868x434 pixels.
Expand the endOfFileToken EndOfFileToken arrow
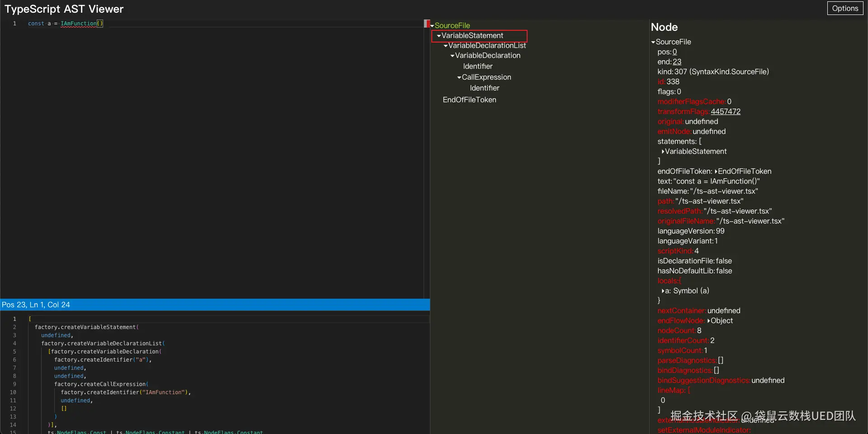716,172
